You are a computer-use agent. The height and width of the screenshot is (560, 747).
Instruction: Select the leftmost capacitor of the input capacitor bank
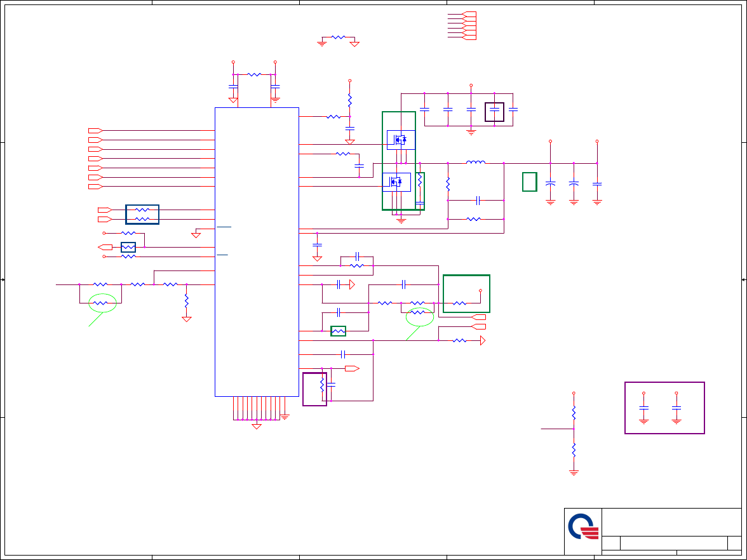coord(424,109)
